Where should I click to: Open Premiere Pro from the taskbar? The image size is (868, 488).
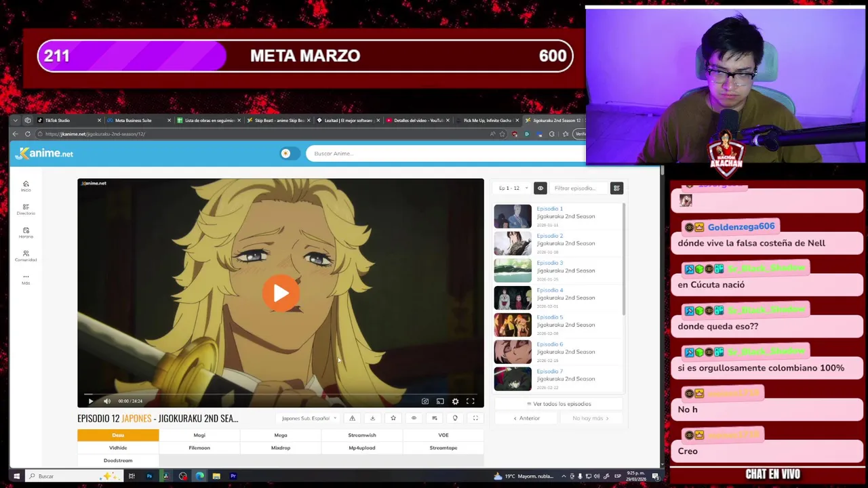click(x=233, y=476)
